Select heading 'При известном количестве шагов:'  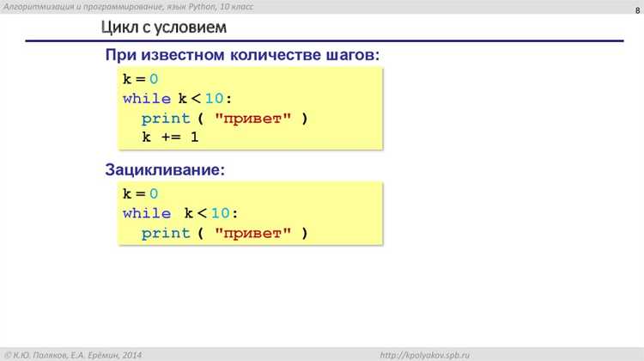[242, 55]
